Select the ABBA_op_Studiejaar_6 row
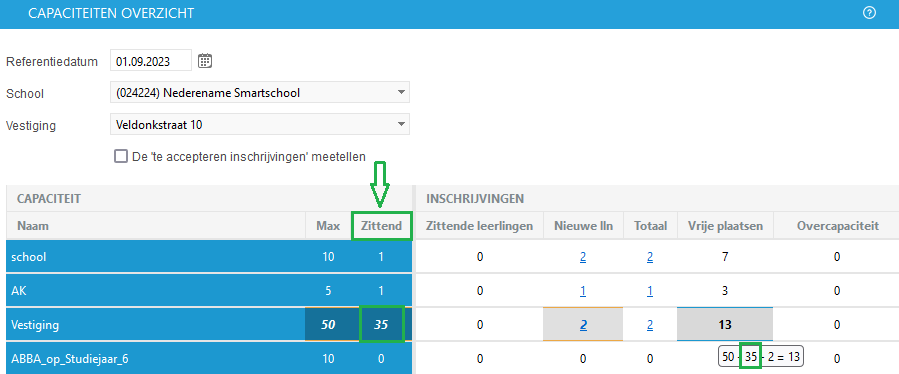Screen dimensions: 899x374 [x=209, y=359]
